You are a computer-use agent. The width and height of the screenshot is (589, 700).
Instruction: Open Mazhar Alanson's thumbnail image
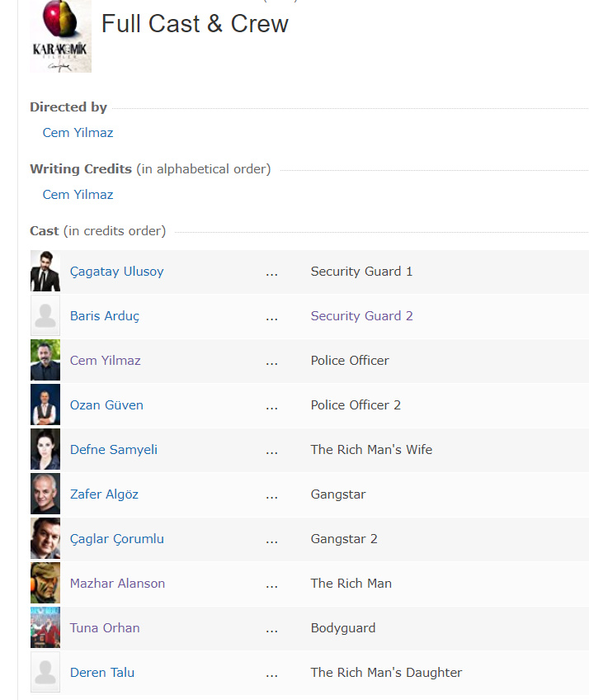pos(45,584)
